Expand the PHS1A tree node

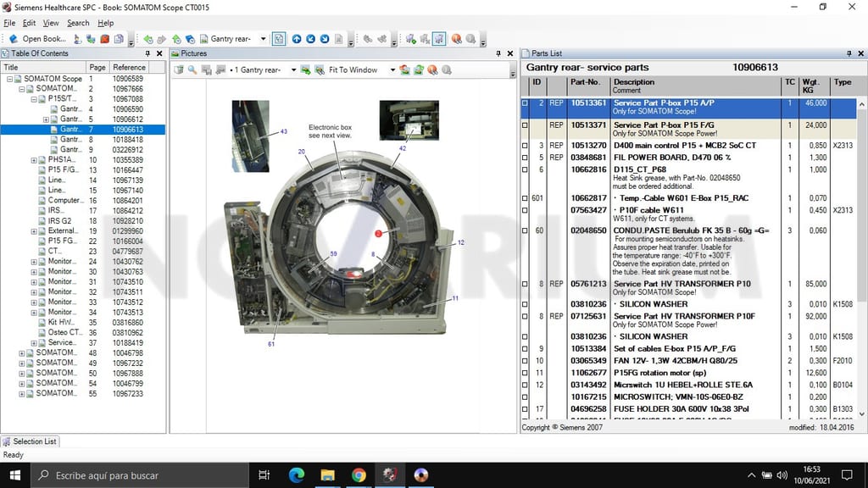click(34, 160)
